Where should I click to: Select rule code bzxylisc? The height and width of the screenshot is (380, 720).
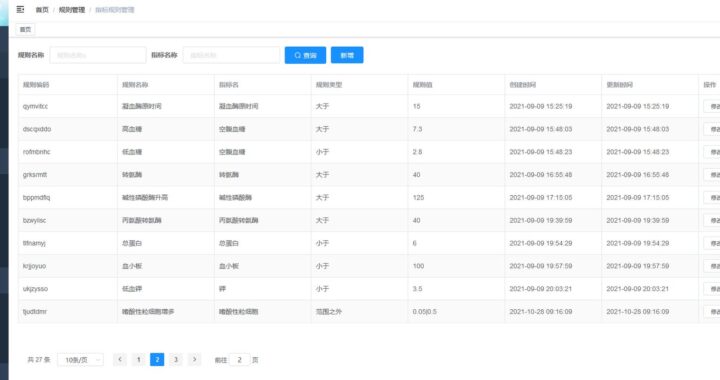point(34,220)
